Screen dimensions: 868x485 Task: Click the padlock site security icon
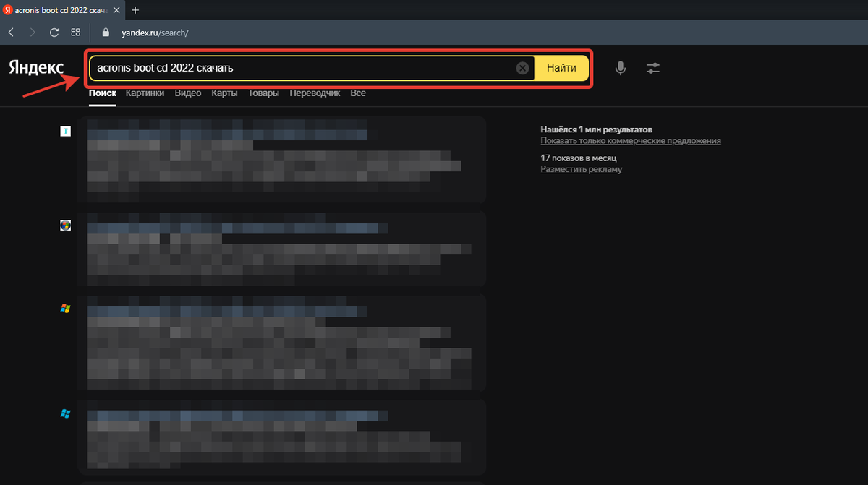(x=106, y=33)
